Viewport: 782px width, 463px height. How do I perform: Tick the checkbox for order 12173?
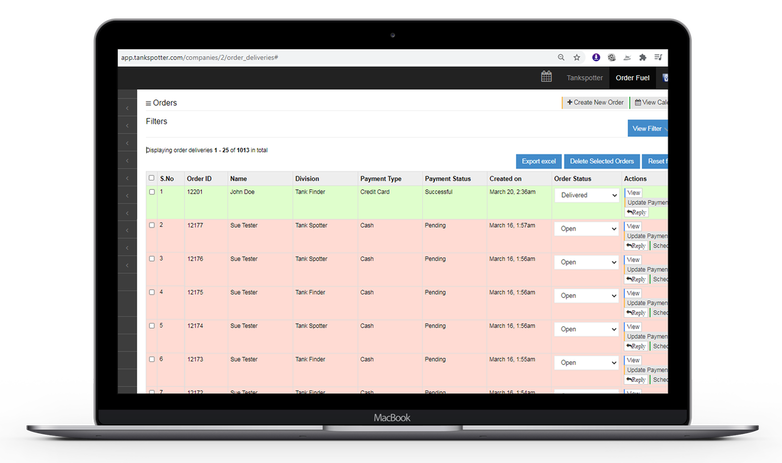[152, 359]
